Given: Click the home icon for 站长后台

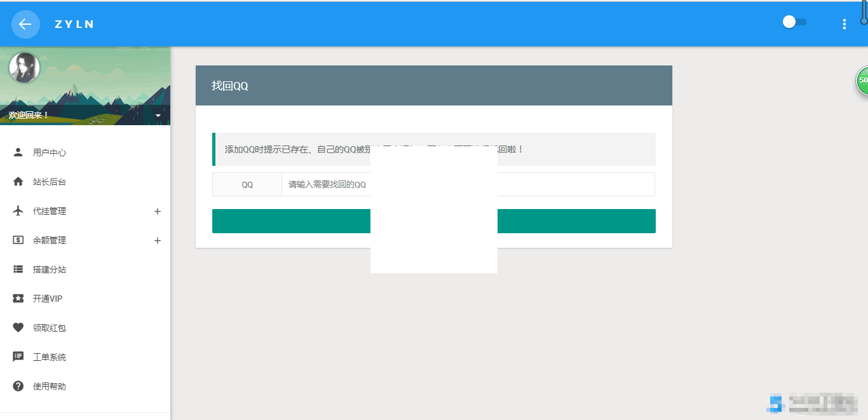Looking at the screenshot, I should pyautogui.click(x=18, y=182).
